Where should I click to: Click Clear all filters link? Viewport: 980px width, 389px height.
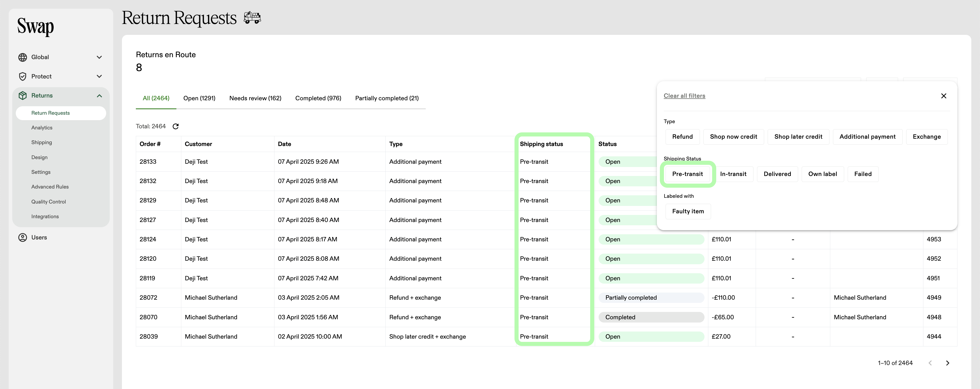pos(684,96)
